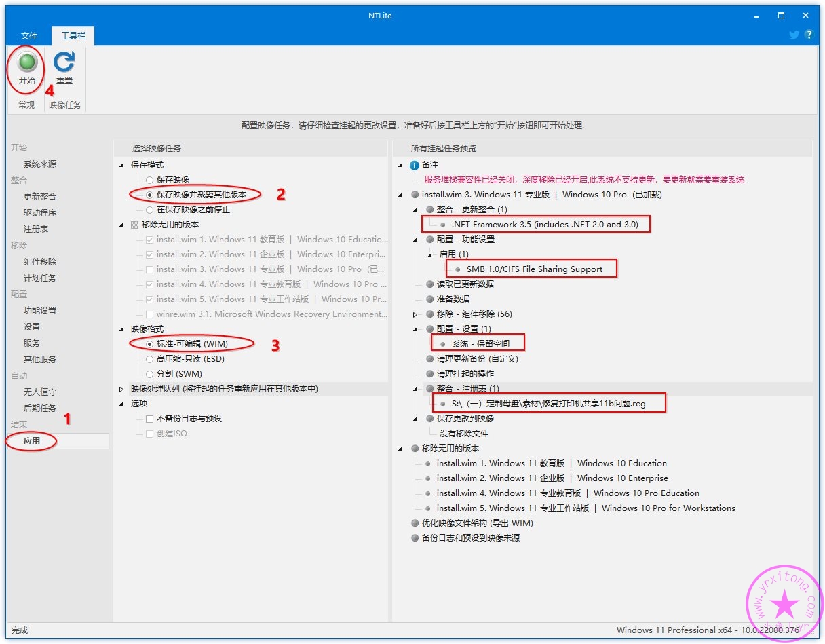Click the 完成 status bar text
The width and height of the screenshot is (825, 644).
pyautogui.click(x=20, y=630)
